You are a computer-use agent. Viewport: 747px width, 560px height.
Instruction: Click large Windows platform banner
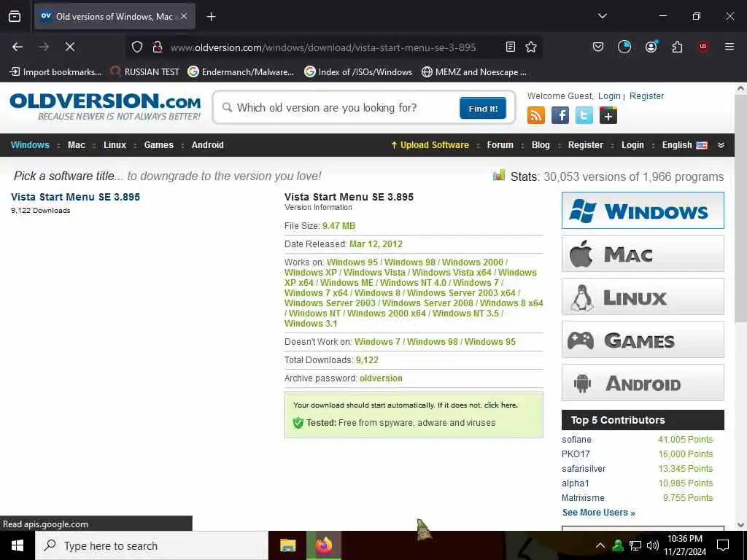pos(643,211)
